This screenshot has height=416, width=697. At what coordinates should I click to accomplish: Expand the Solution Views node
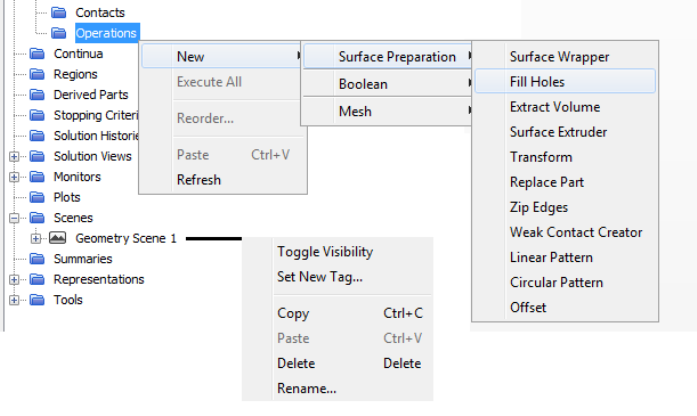click(14, 156)
